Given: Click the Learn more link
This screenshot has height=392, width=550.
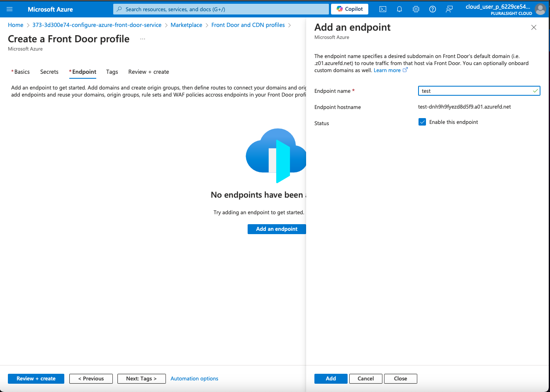Looking at the screenshot, I should pyautogui.click(x=387, y=70).
